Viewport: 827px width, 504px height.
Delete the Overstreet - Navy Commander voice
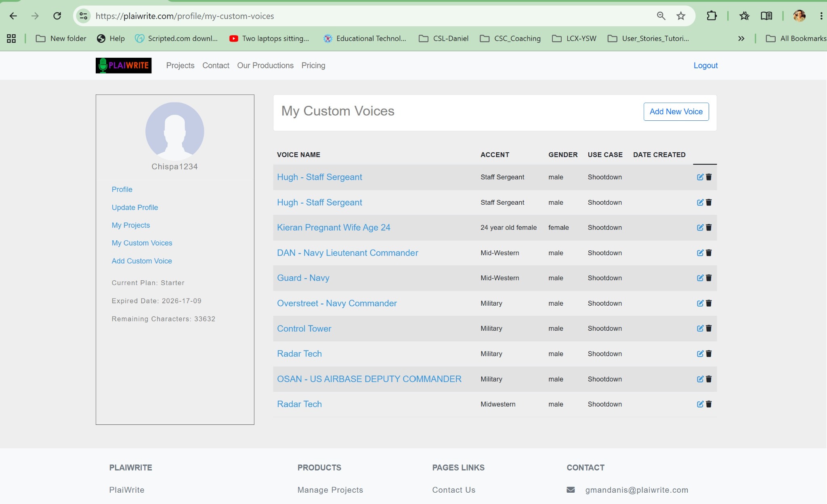pos(709,303)
